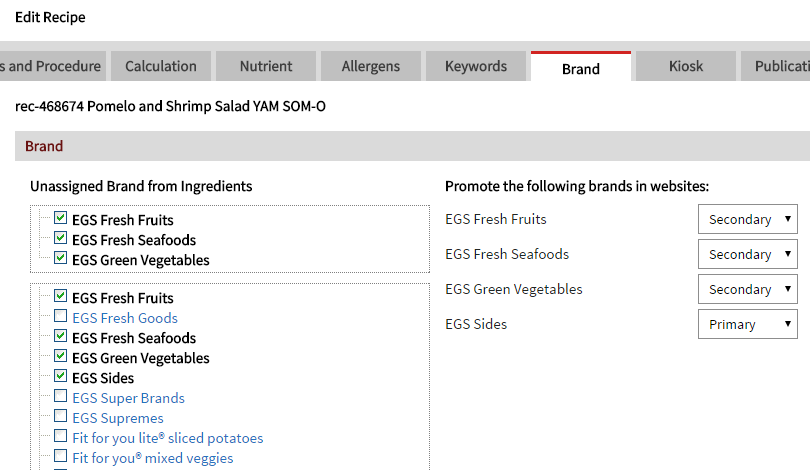810x470 pixels.
Task: Change EGS Sides Primary dropdown
Action: tap(747, 324)
